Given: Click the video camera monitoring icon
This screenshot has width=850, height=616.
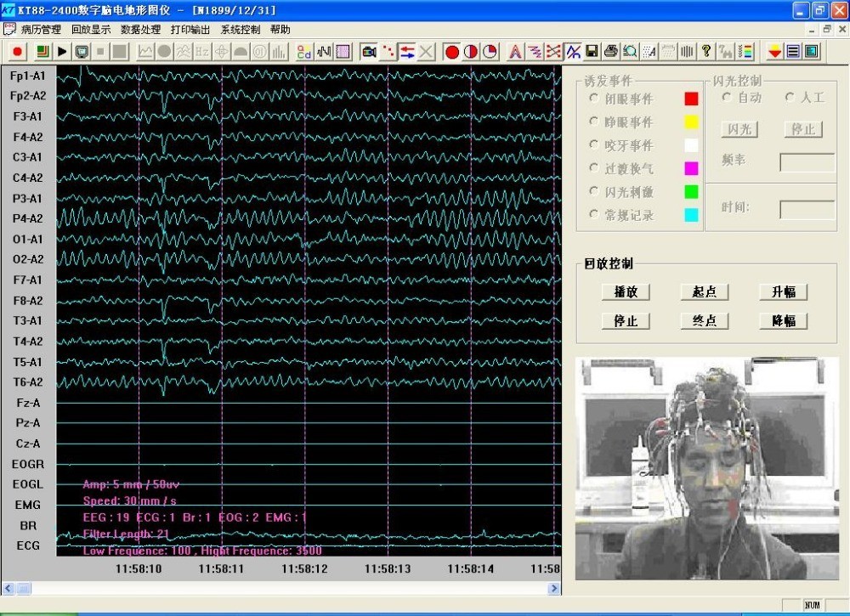Looking at the screenshot, I should coord(368,51).
